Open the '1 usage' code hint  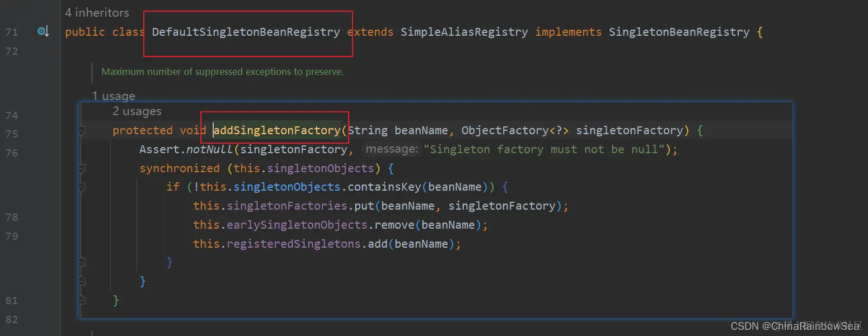[114, 96]
